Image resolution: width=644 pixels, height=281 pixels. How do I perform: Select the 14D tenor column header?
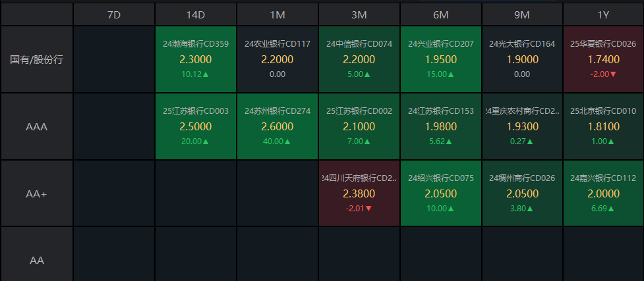pos(196,14)
